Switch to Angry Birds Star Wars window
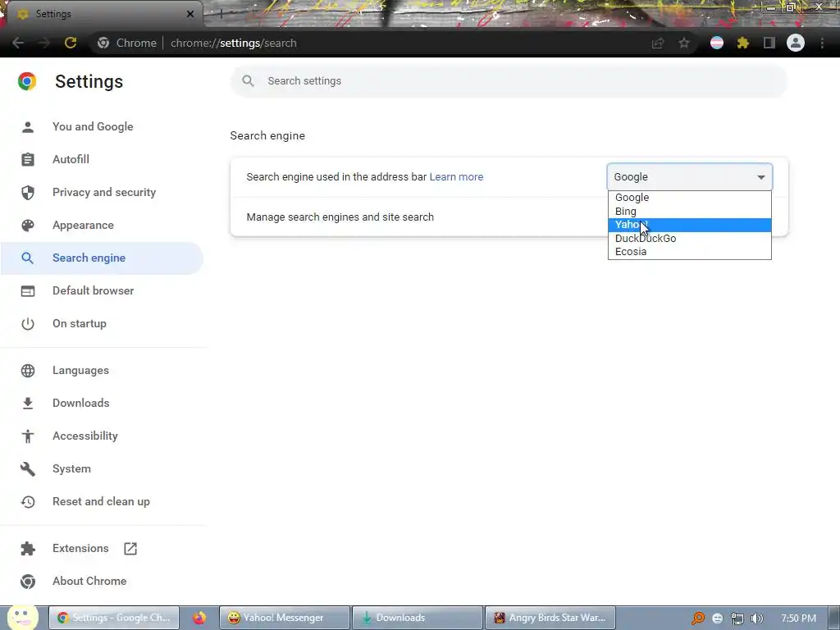This screenshot has width=840, height=630. (x=550, y=618)
